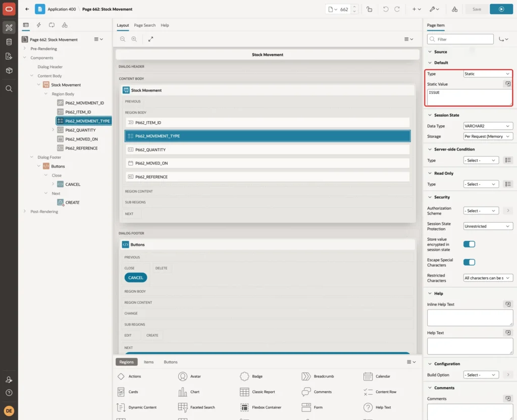Click the lock page icon in toolbar
The width and height of the screenshot is (517, 420).
coord(369,9)
